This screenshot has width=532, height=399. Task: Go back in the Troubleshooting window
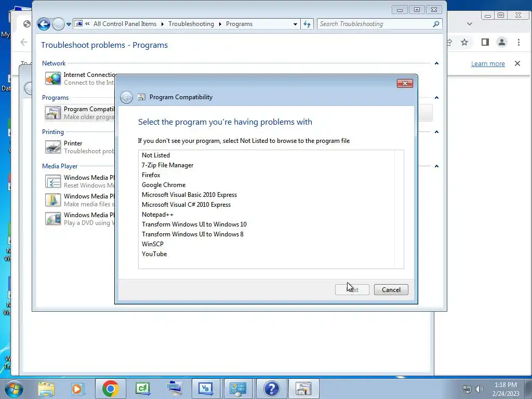(44, 24)
